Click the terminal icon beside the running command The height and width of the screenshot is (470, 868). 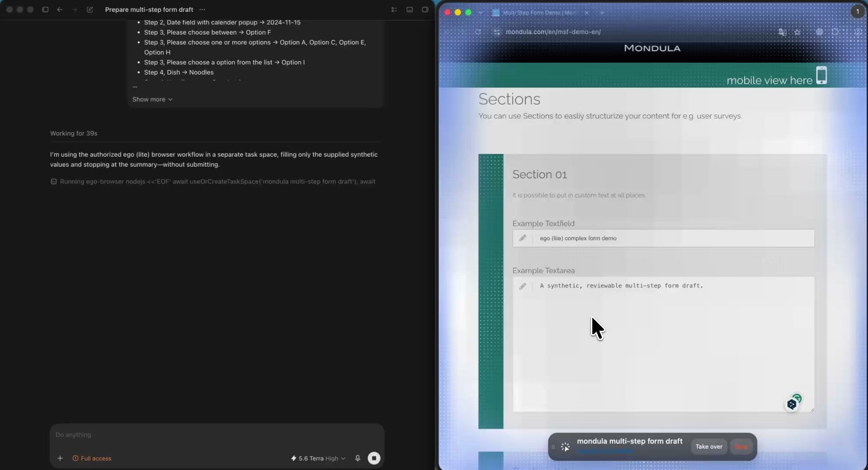[x=53, y=181]
